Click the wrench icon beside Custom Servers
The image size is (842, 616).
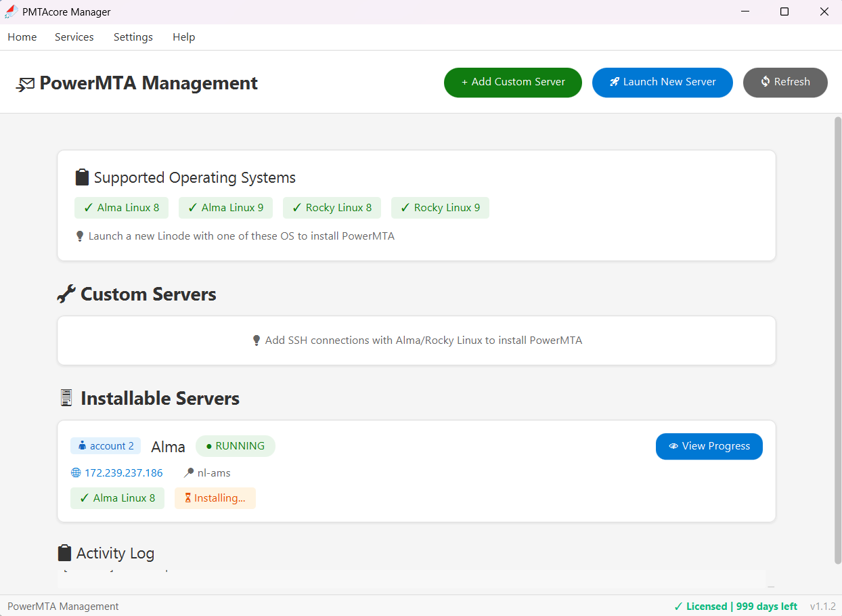click(66, 294)
